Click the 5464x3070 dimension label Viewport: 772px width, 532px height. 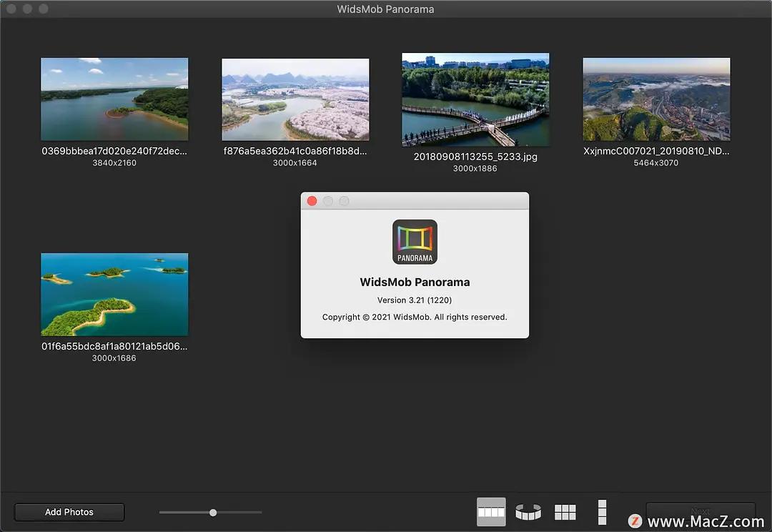point(656,163)
